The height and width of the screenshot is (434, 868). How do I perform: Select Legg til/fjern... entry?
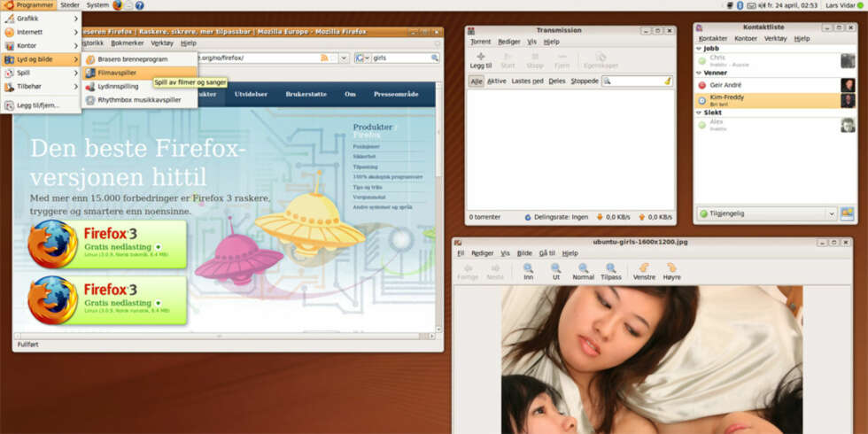[41, 105]
